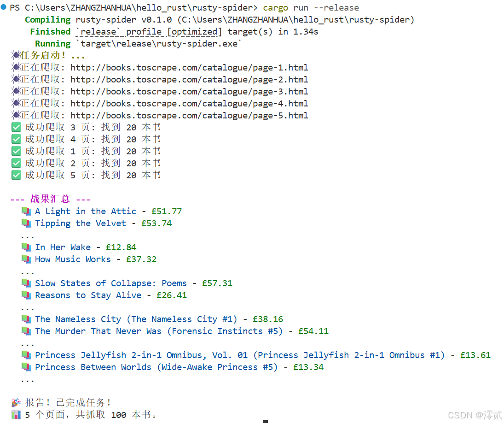Click the blue dot before the PS prompt
Image resolution: width=504 pixels, height=423 pixels.
pyautogui.click(x=4, y=7)
